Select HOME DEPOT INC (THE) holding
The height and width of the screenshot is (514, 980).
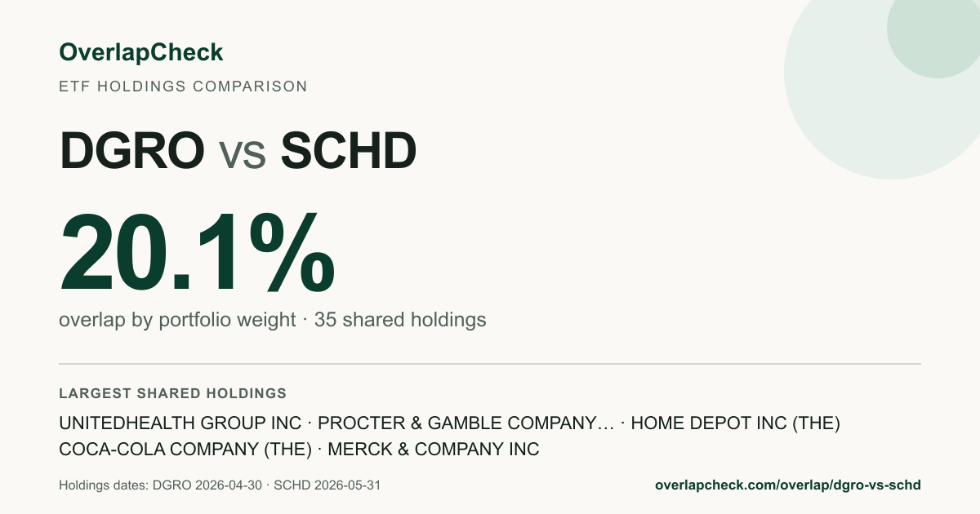coord(736,423)
